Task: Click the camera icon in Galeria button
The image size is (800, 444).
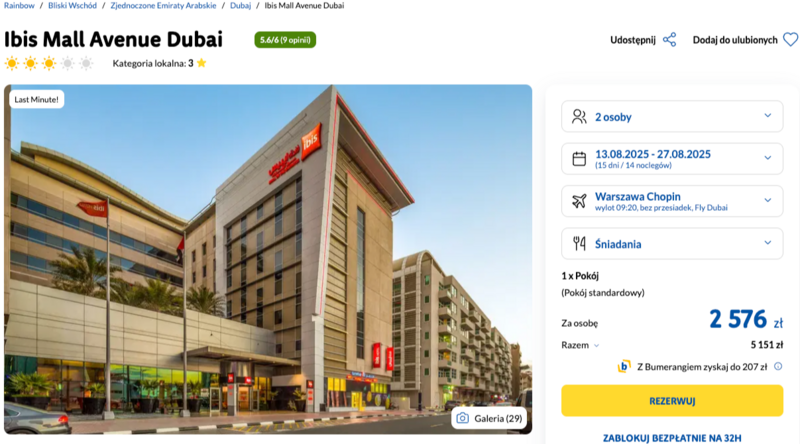Action: point(462,418)
